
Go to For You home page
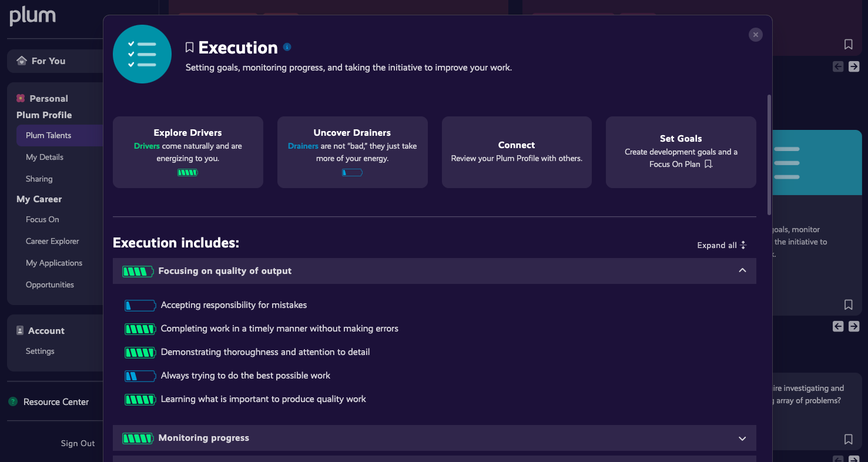pos(48,61)
